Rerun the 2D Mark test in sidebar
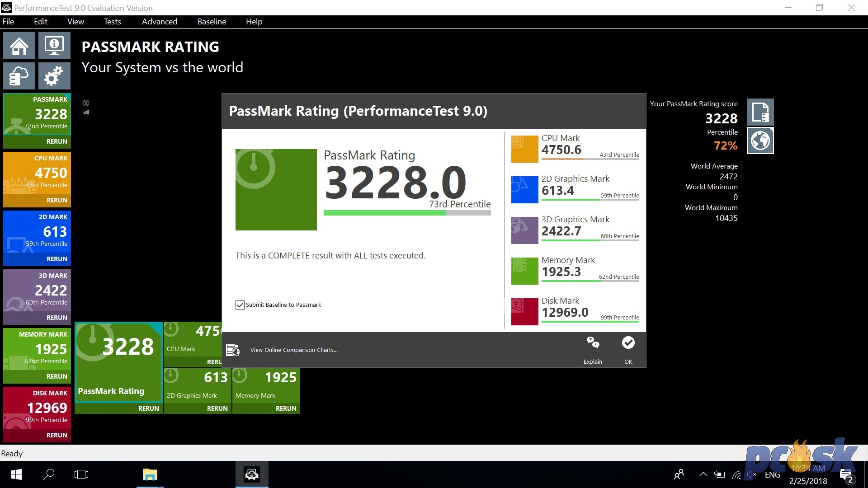 (x=57, y=259)
